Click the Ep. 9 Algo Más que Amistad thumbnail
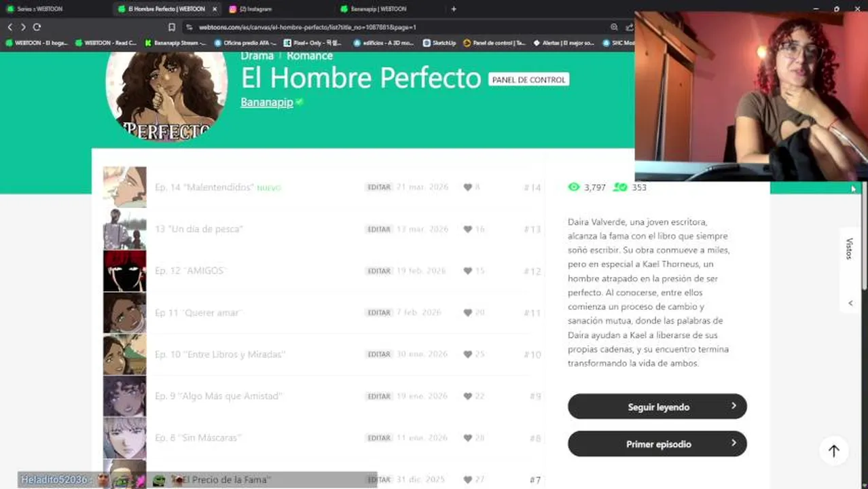This screenshot has height=489, width=868. coord(124,396)
